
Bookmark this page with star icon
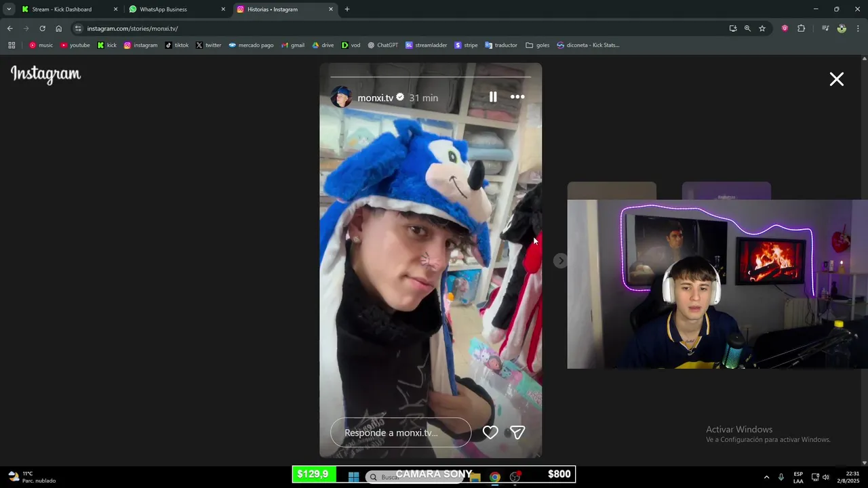pyautogui.click(x=762, y=28)
